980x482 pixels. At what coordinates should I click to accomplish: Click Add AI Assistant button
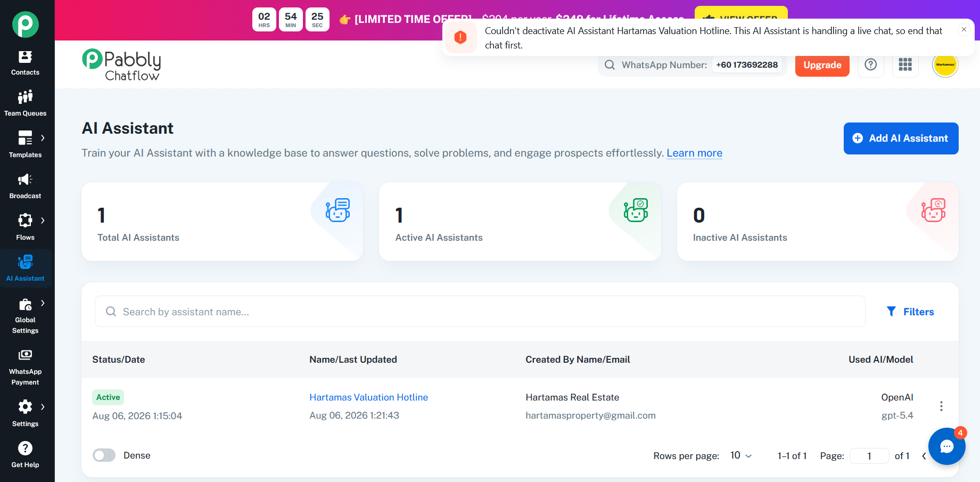[x=901, y=138]
